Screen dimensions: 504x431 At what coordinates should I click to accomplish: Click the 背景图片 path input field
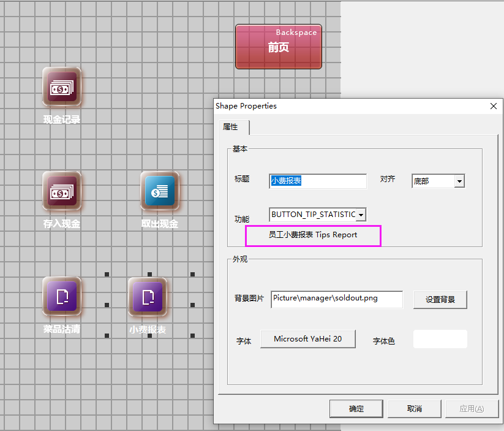pos(337,299)
